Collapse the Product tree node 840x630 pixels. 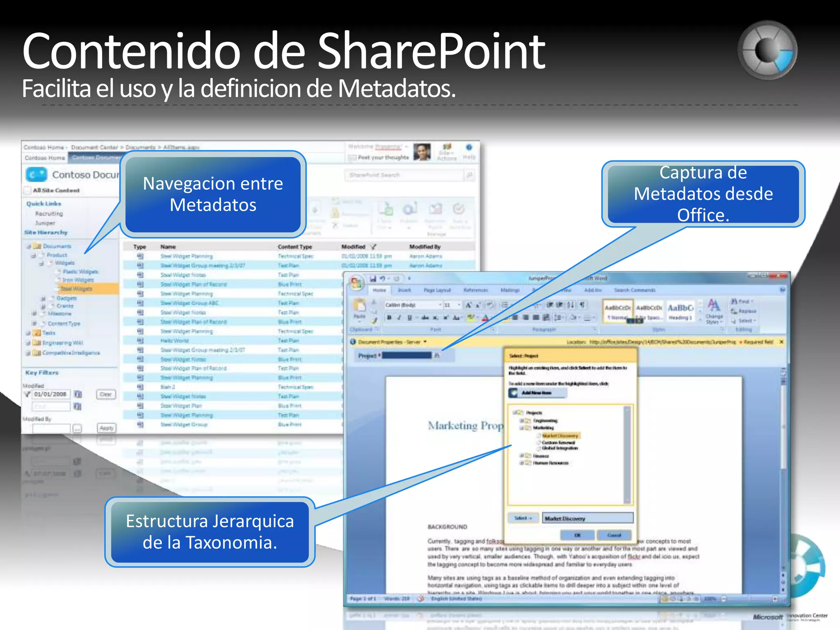tap(33, 255)
